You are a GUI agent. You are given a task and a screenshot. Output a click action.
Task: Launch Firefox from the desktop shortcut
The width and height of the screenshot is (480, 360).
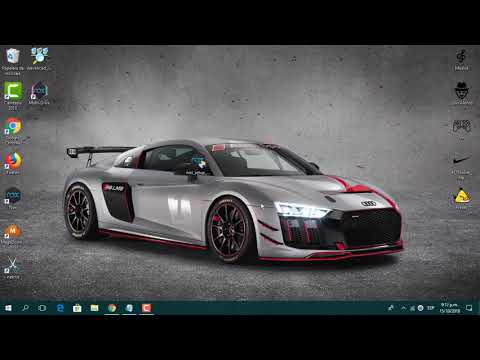click(13, 163)
